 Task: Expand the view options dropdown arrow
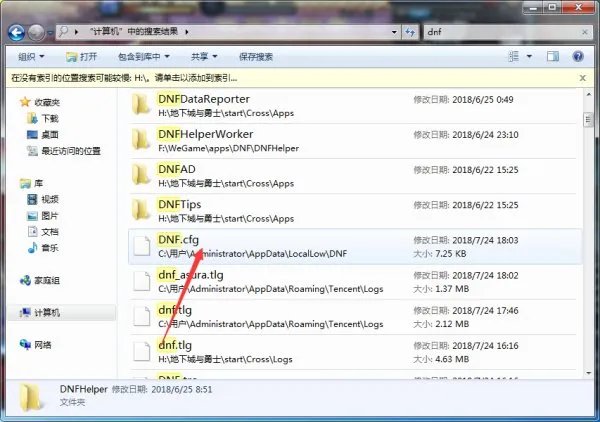(x=529, y=57)
